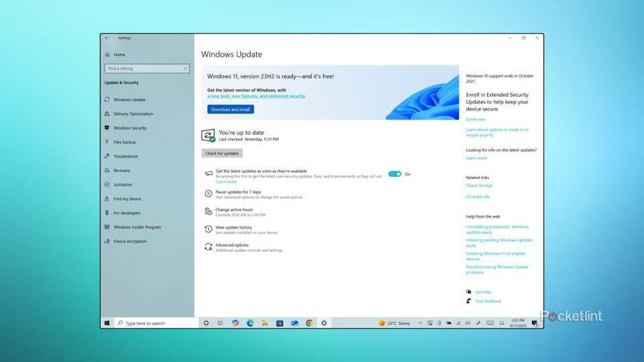Click Learn more under latest updates info

tap(476, 158)
